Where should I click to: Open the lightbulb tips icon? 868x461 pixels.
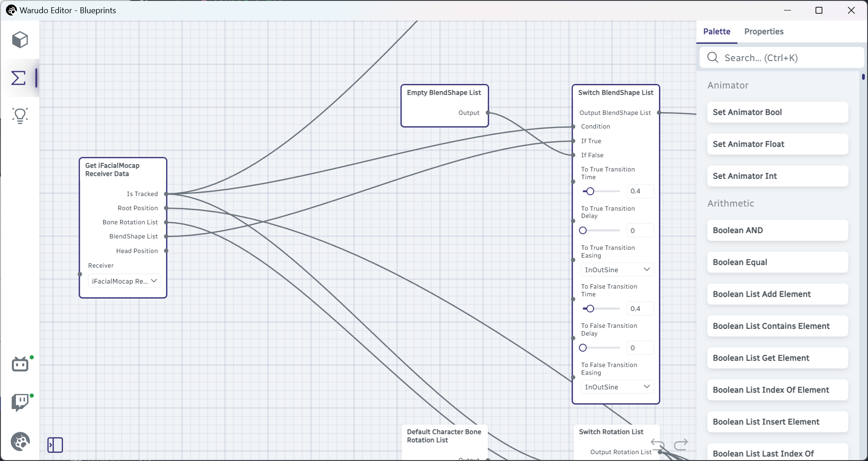tap(20, 116)
